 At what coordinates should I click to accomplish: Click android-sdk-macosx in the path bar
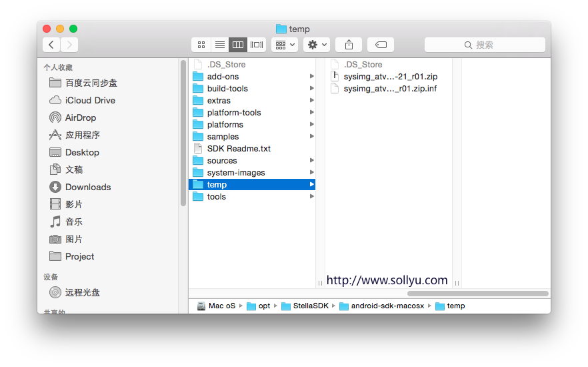point(382,306)
